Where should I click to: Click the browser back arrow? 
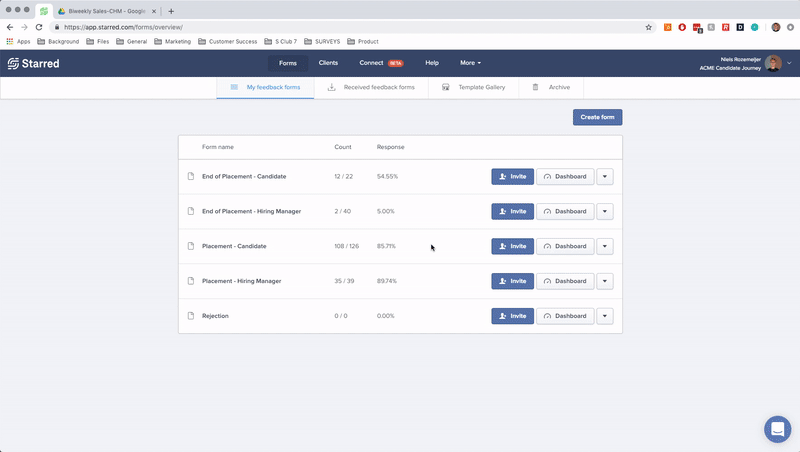click(10, 27)
